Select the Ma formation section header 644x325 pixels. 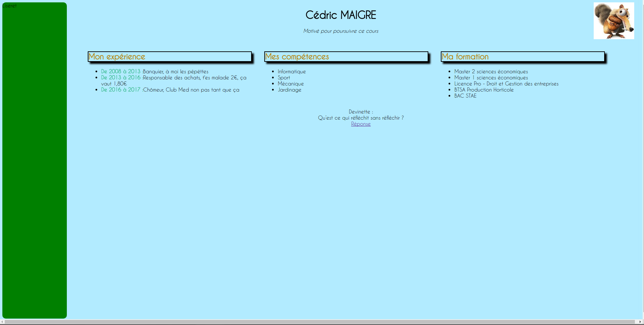coord(465,57)
